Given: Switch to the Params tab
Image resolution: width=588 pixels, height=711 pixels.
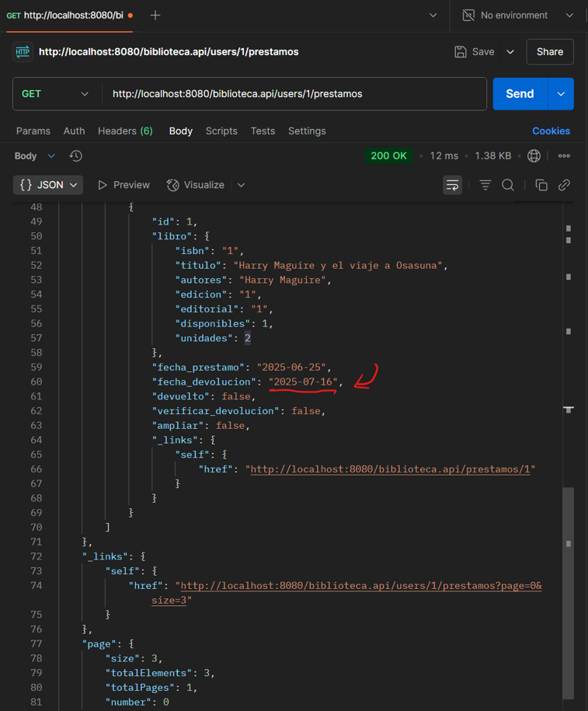Looking at the screenshot, I should tap(33, 131).
